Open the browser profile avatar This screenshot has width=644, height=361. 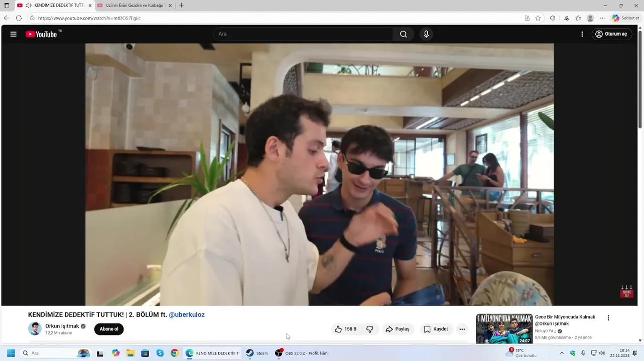pyautogui.click(x=590, y=18)
